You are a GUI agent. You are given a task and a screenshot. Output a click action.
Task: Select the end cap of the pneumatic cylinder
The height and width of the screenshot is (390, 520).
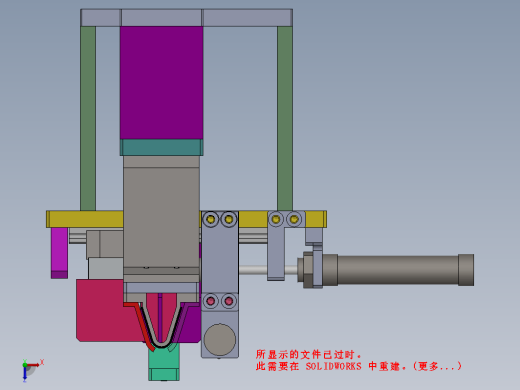click(x=466, y=270)
